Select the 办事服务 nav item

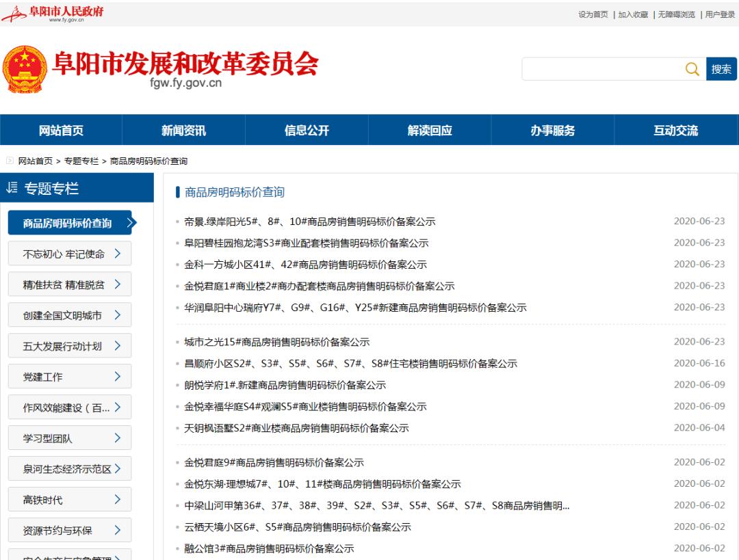pos(552,130)
